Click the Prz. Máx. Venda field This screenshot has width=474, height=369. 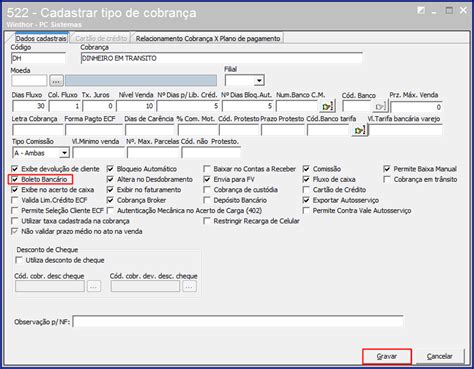[x=416, y=107]
